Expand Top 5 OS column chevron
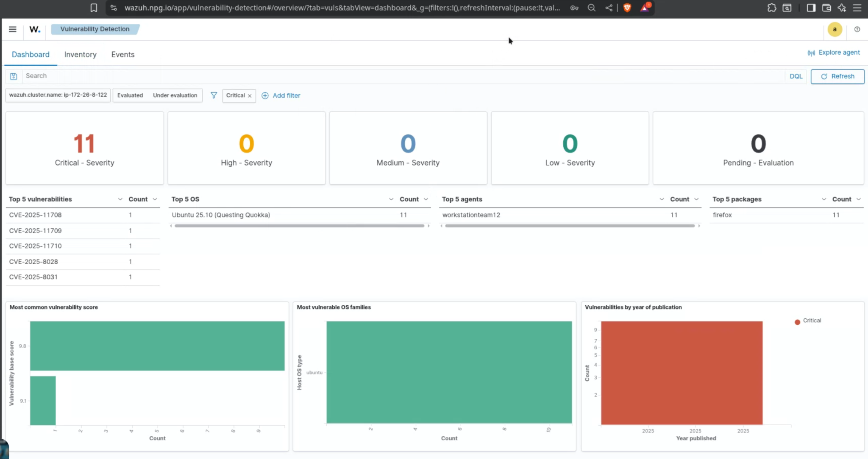This screenshot has height=459, width=868. 391,199
